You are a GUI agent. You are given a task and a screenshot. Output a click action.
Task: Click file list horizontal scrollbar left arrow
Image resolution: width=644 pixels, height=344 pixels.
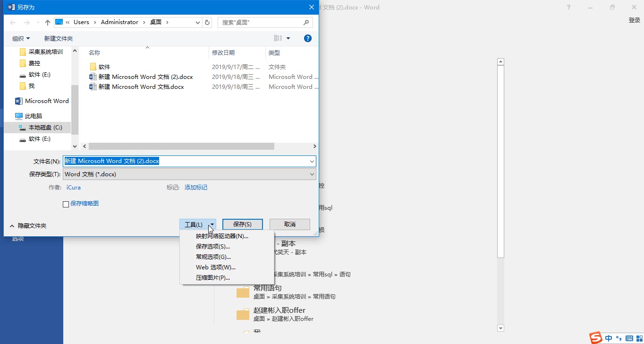click(x=85, y=146)
